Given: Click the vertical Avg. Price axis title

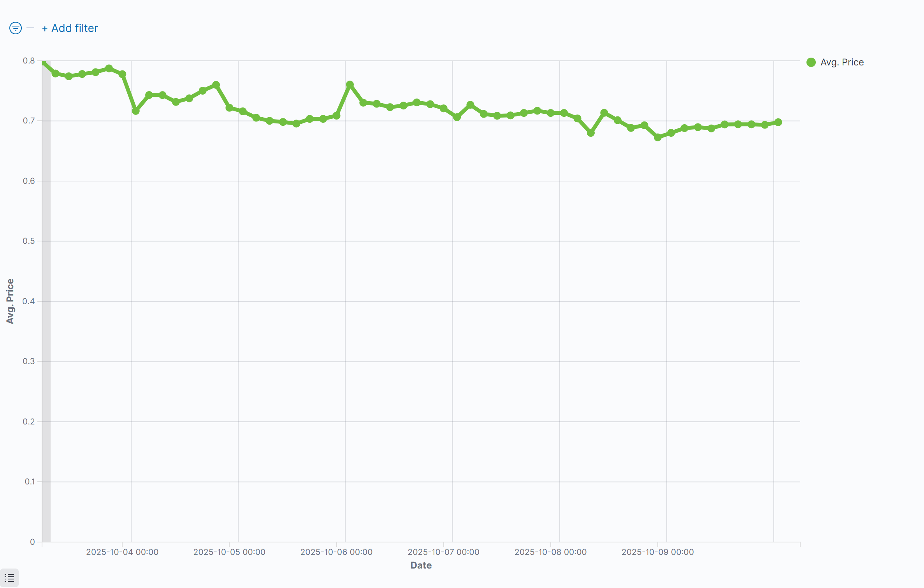Looking at the screenshot, I should click(x=10, y=301).
